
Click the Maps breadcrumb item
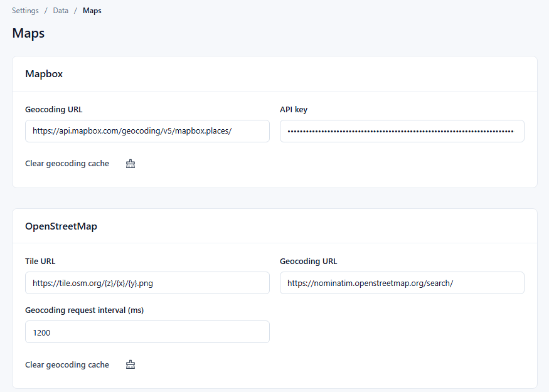(92, 11)
